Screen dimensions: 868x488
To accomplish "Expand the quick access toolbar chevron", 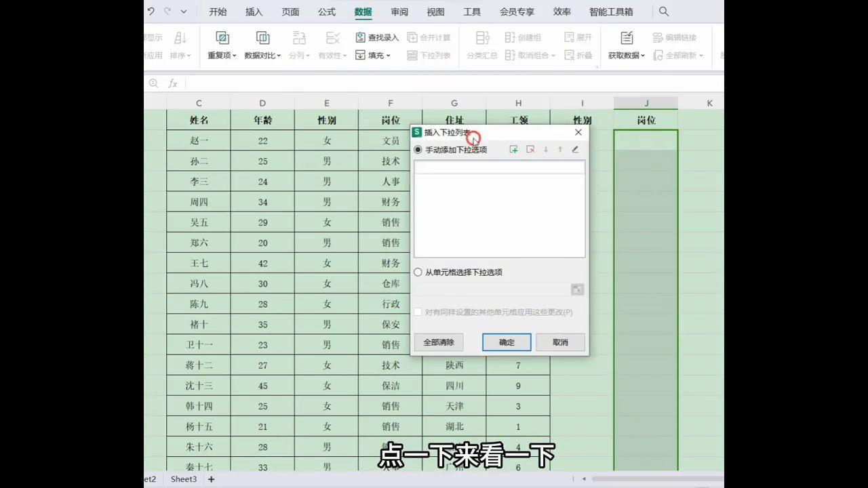I will (184, 12).
